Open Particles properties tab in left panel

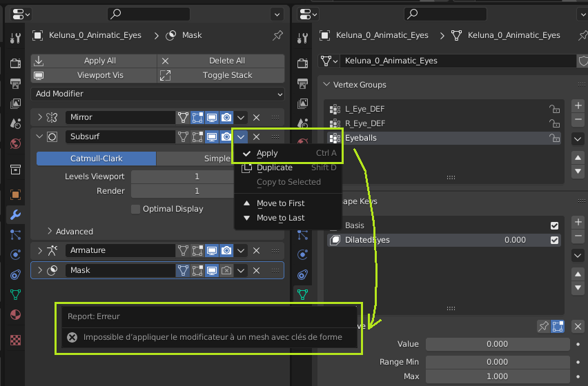point(15,235)
